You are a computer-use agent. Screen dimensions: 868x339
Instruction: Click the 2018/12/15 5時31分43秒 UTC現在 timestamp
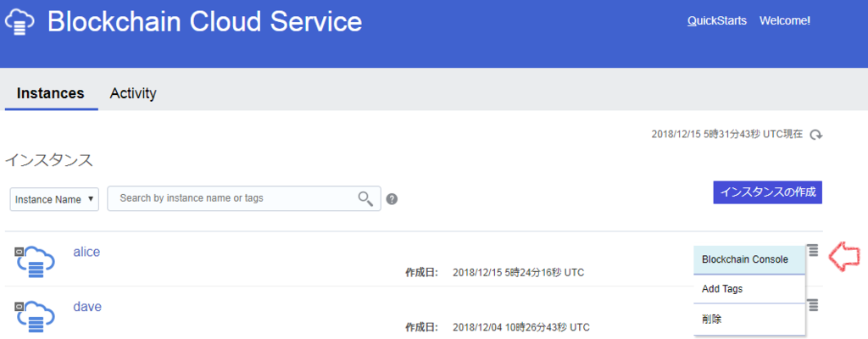pos(726,135)
